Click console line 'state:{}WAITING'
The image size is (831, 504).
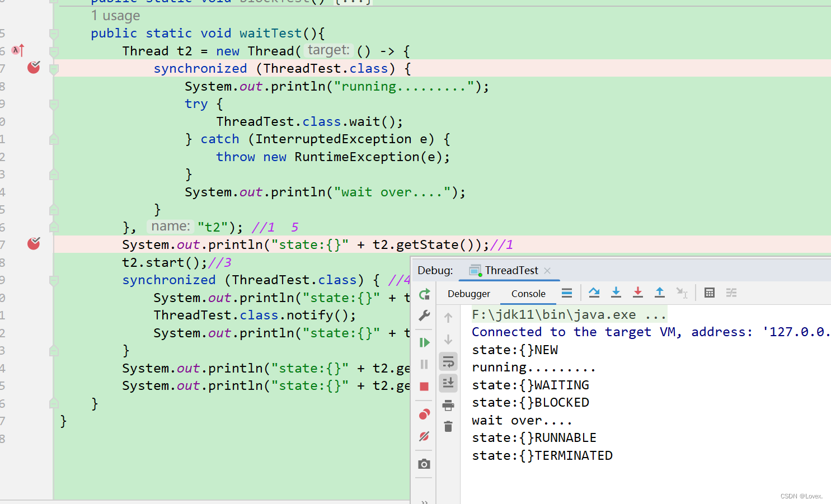click(x=530, y=385)
